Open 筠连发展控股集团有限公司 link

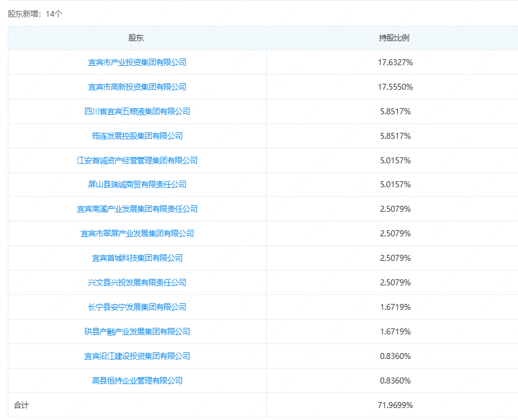click(x=137, y=135)
